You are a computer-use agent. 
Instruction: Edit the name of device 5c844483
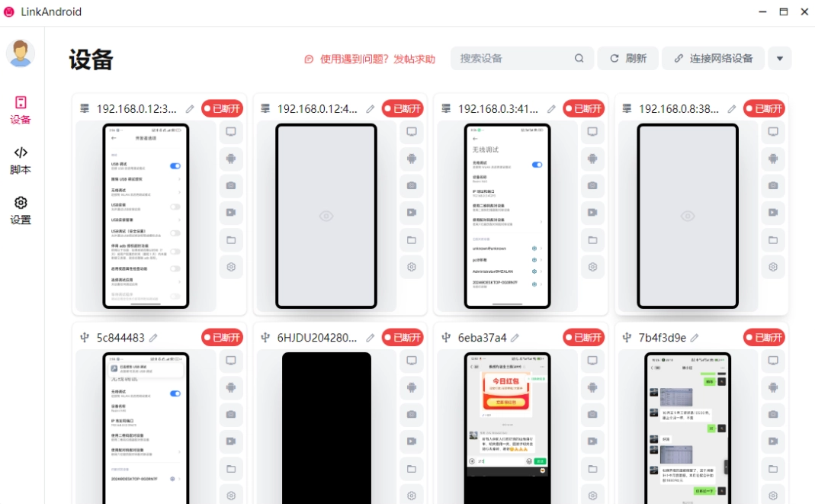(153, 338)
